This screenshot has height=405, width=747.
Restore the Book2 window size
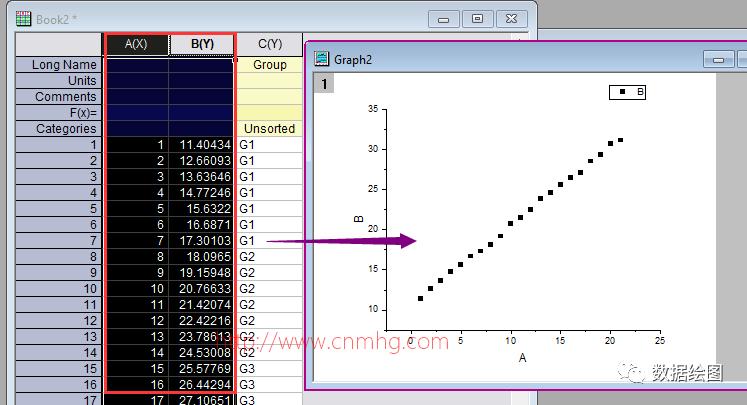[x=477, y=19]
